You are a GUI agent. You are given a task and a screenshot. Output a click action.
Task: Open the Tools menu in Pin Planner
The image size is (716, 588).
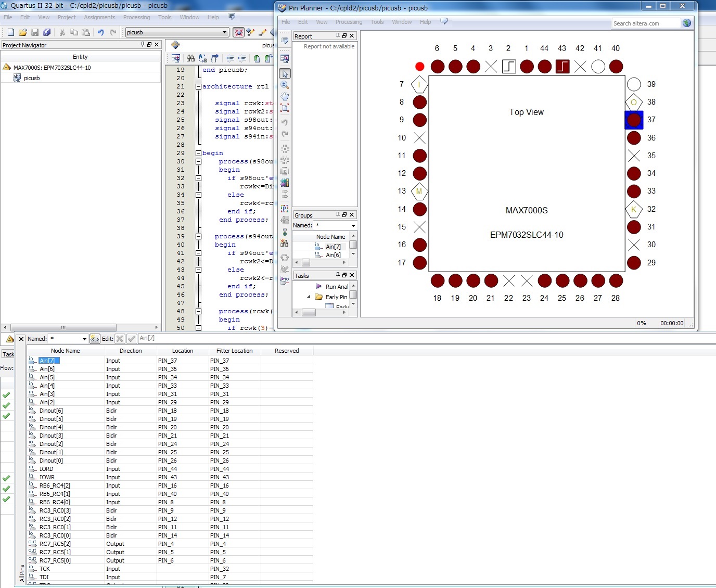click(x=377, y=22)
